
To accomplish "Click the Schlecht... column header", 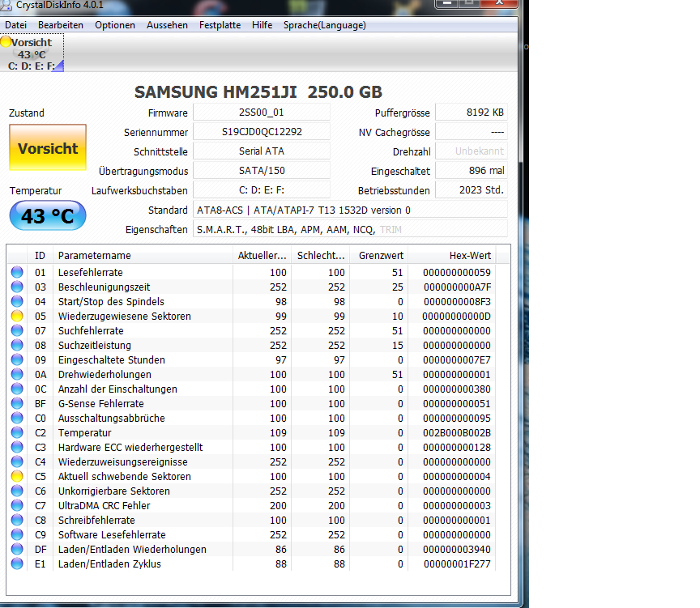I will [321, 256].
